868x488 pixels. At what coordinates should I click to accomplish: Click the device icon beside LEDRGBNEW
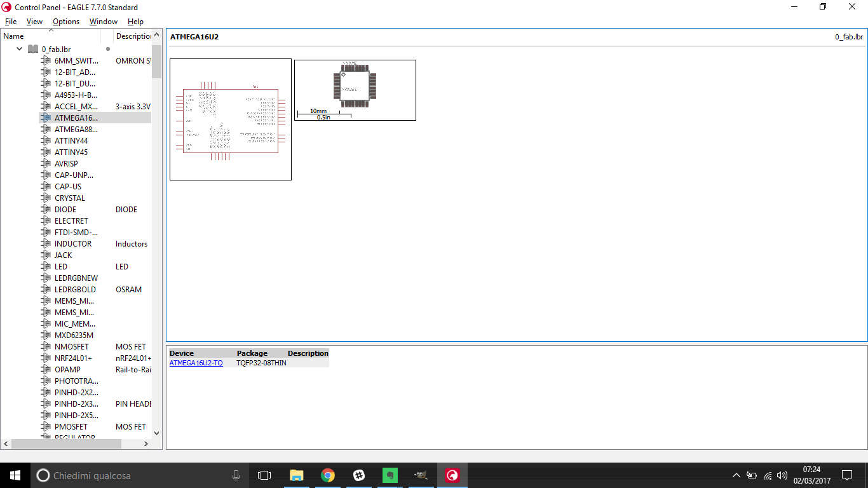46,278
